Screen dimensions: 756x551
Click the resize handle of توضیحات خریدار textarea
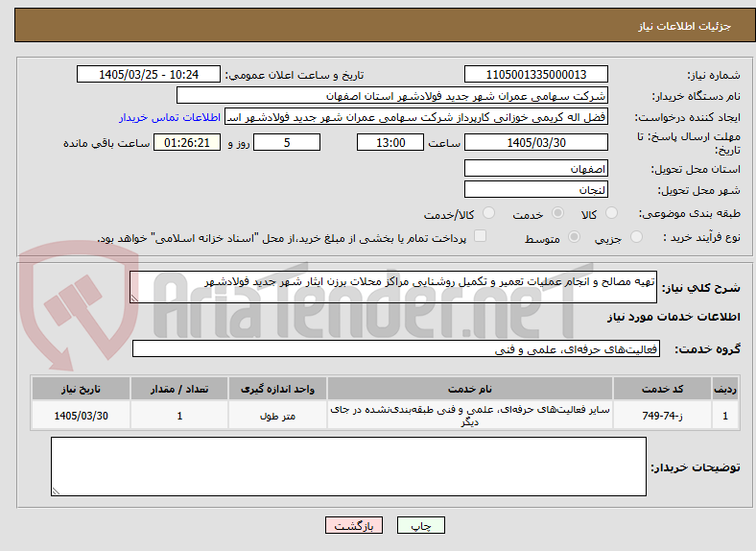[56, 491]
